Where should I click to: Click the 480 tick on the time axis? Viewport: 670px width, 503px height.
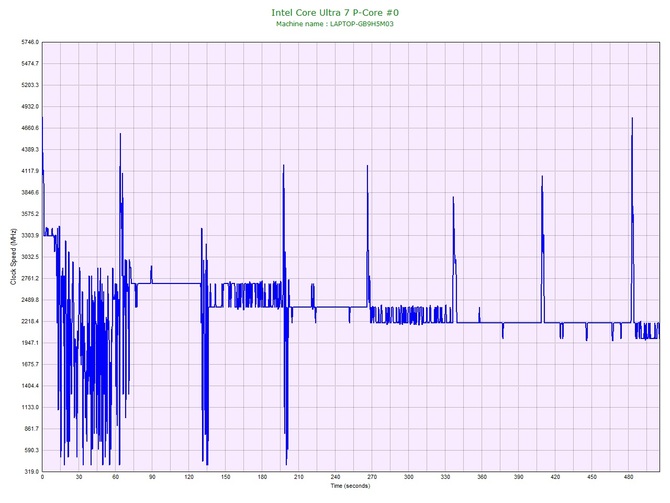[x=629, y=477]
